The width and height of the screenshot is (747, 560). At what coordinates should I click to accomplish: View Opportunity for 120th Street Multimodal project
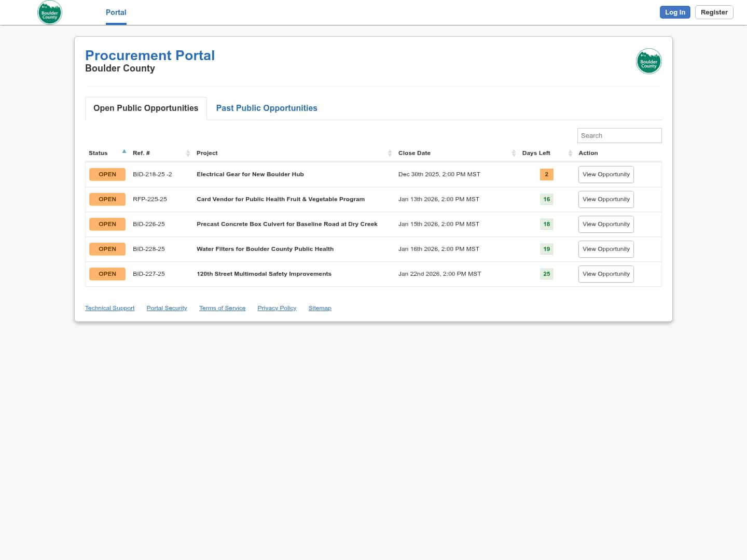click(605, 274)
